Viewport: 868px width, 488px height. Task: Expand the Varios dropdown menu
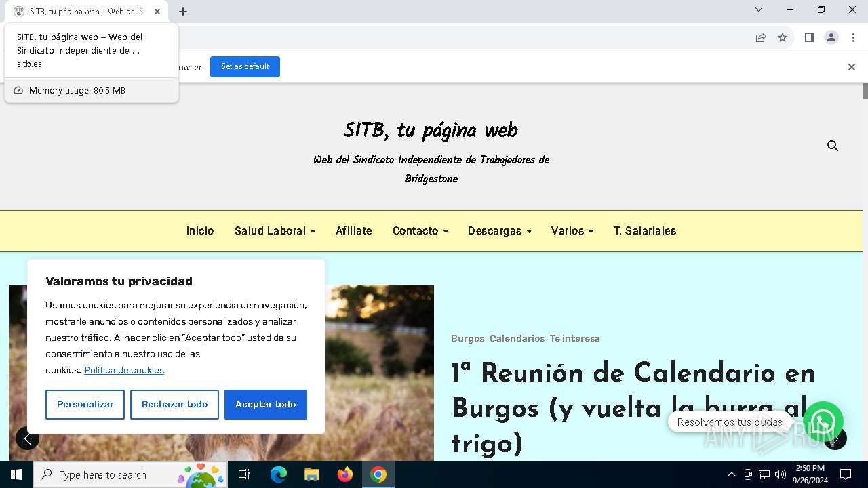point(572,231)
